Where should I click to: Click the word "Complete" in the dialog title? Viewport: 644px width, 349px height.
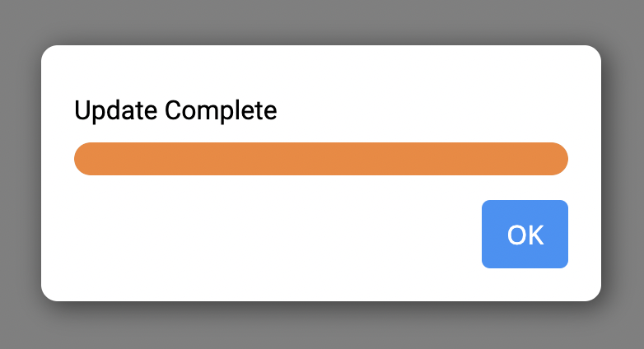pyautogui.click(x=221, y=110)
